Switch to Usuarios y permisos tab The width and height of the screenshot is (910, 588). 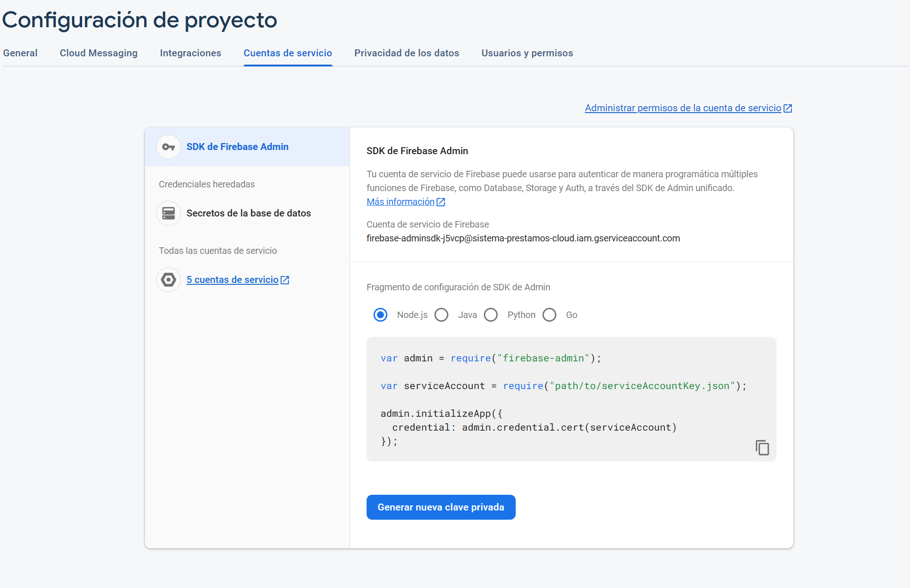[x=527, y=53]
